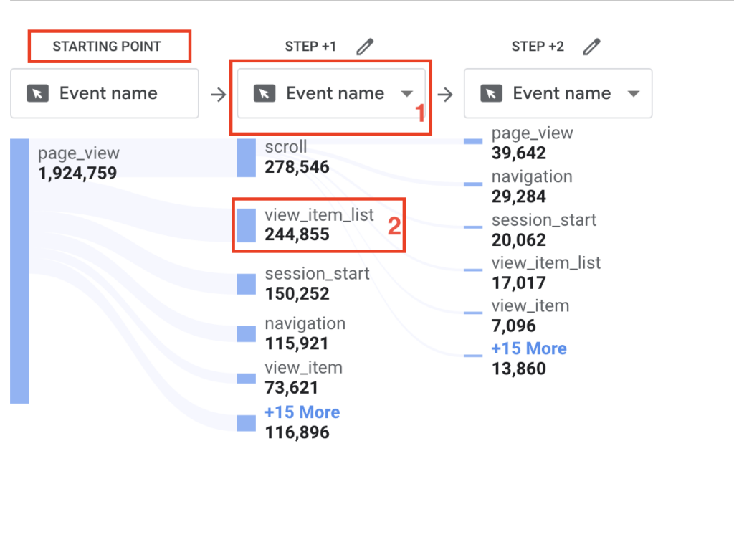The height and width of the screenshot is (560, 734).
Task: Select the view_item node showing 73,621
Action: pyautogui.click(x=246, y=379)
